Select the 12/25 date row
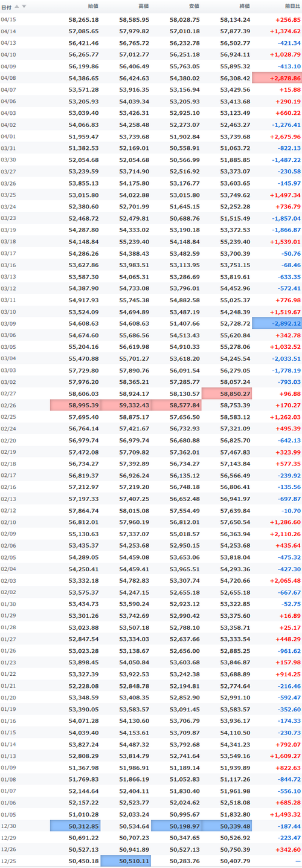Image resolution: width=302 pixels, height=868 pixels. tap(151, 861)
